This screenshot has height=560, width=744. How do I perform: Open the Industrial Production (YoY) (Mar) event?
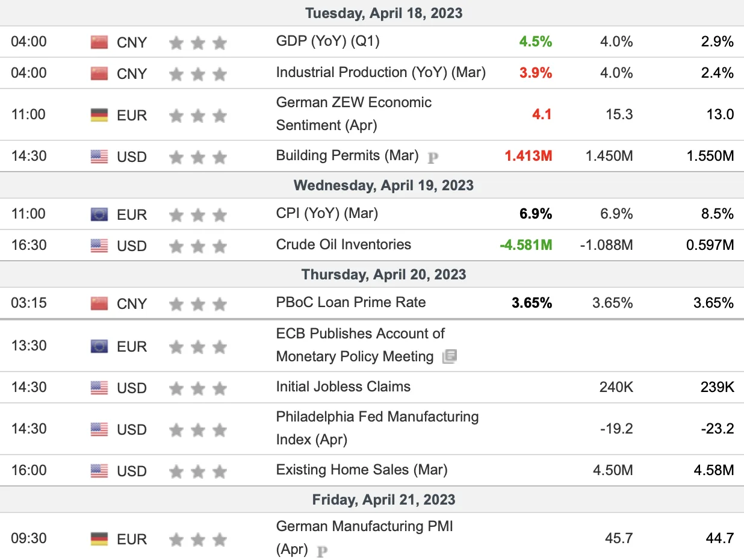click(381, 72)
